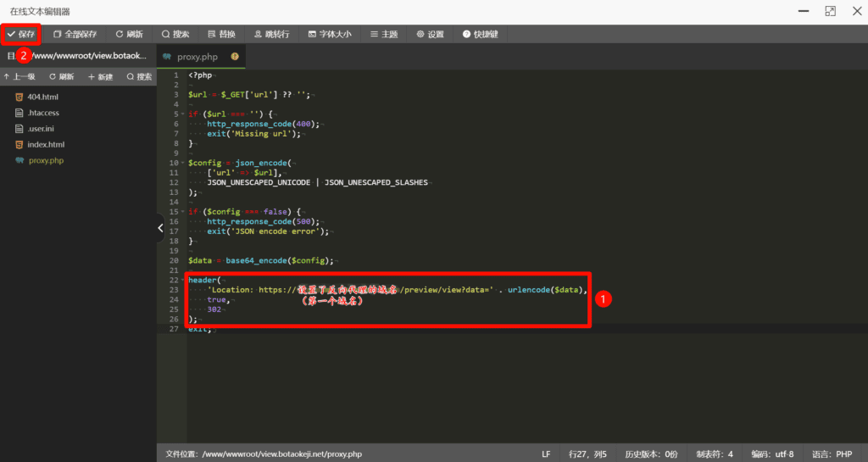
Task: Show 快捷键 (Shortcuts) help
Action: pyautogui.click(x=481, y=34)
